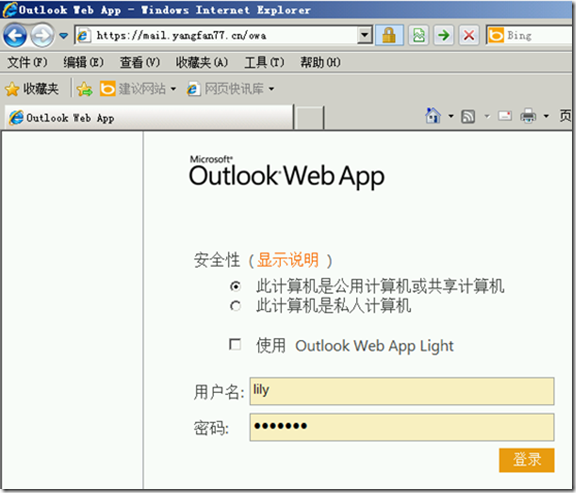Screen dimensions: 576x493
Task: Go back with the browser Back arrow
Action: click(15, 36)
